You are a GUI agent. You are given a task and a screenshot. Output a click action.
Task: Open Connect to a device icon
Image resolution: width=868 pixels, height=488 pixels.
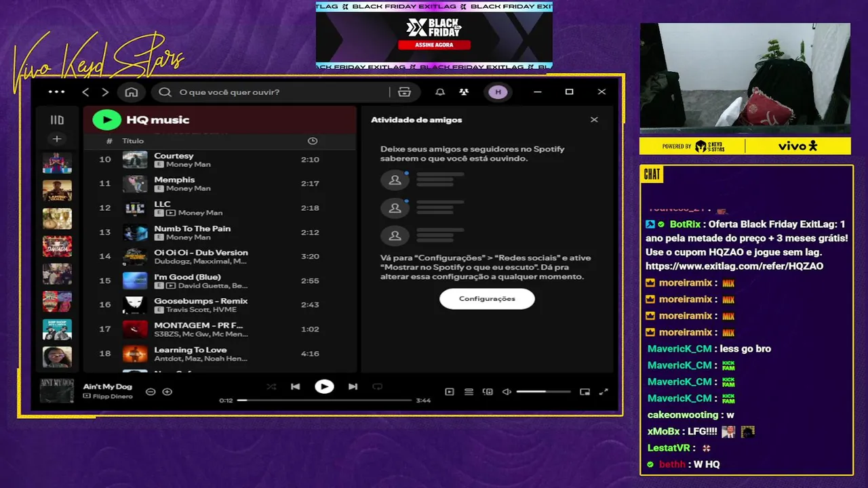click(x=488, y=392)
